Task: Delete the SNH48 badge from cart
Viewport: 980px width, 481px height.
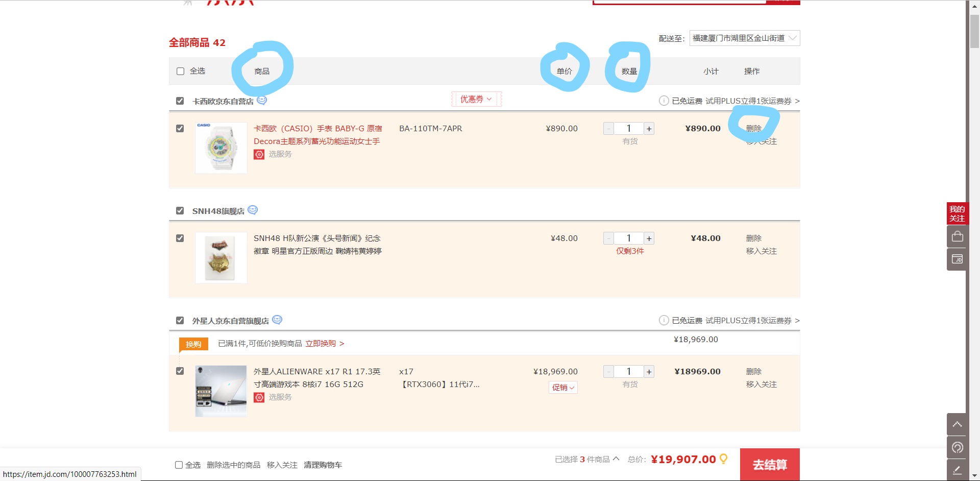Action: pyautogui.click(x=753, y=238)
